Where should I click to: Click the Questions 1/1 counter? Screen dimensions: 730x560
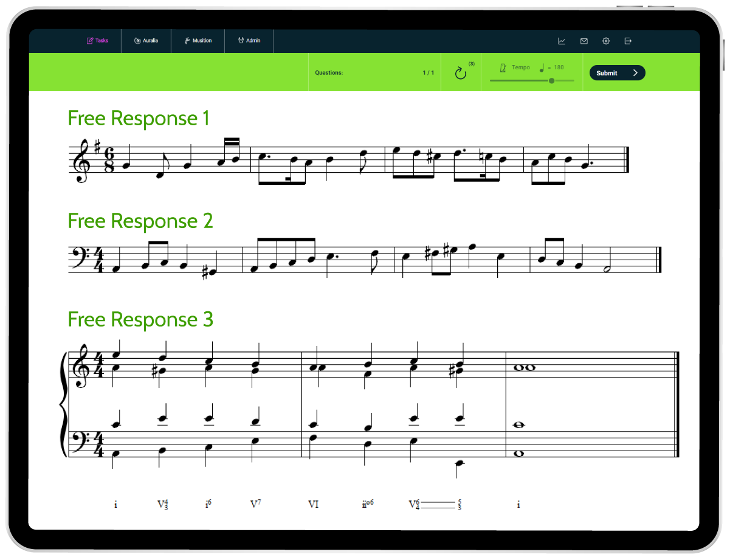(x=375, y=72)
